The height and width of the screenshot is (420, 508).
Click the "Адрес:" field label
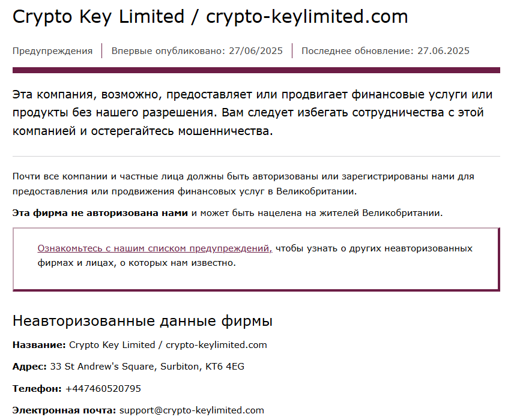[x=29, y=367]
